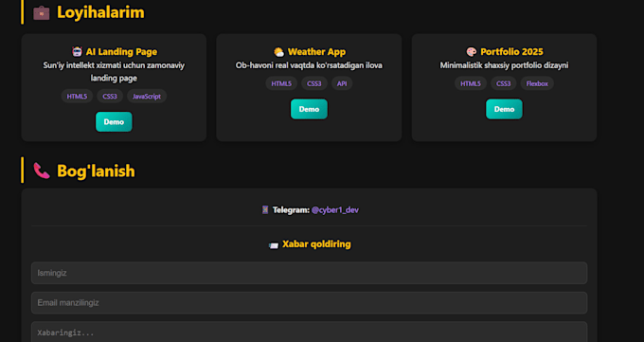Select the Flexbox tag on Portfolio 2025
This screenshot has height=342, width=644.
[537, 83]
